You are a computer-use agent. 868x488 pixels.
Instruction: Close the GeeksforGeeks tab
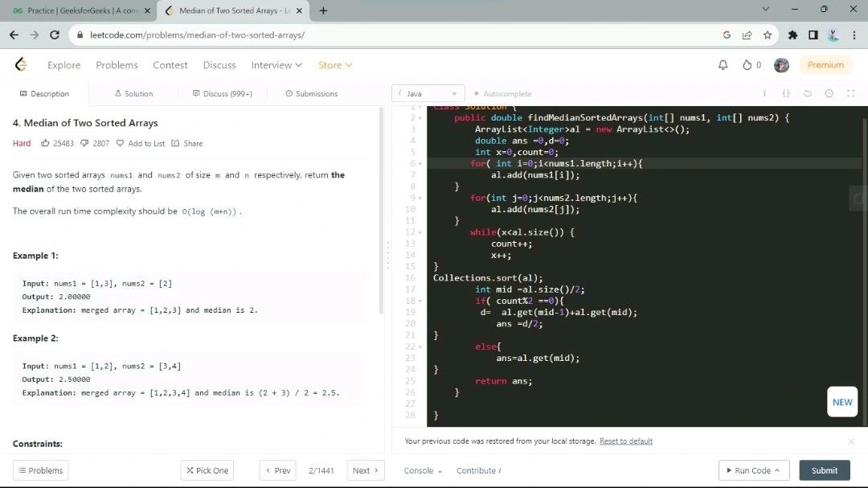click(x=147, y=10)
